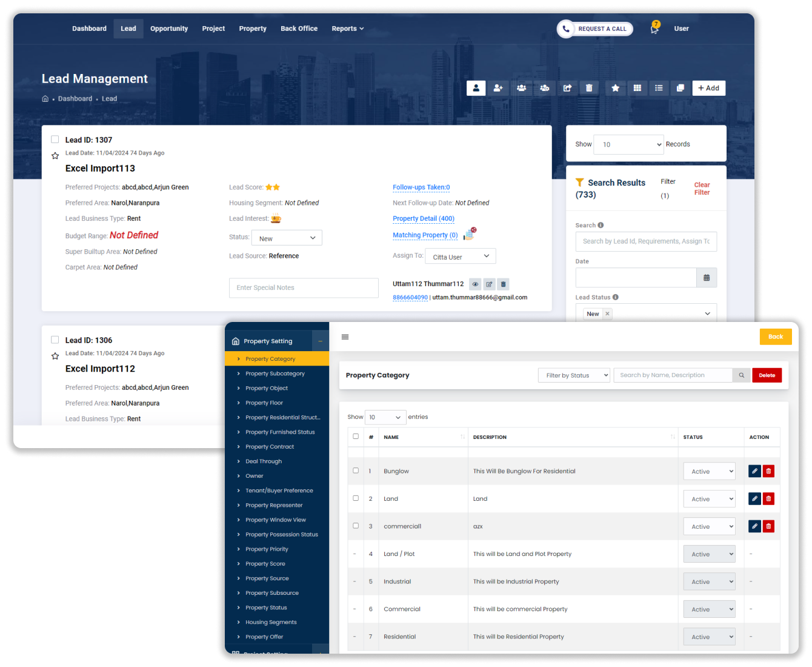Switch to grid view icon
Image resolution: width=812 pixels, height=667 pixels.
(x=637, y=88)
